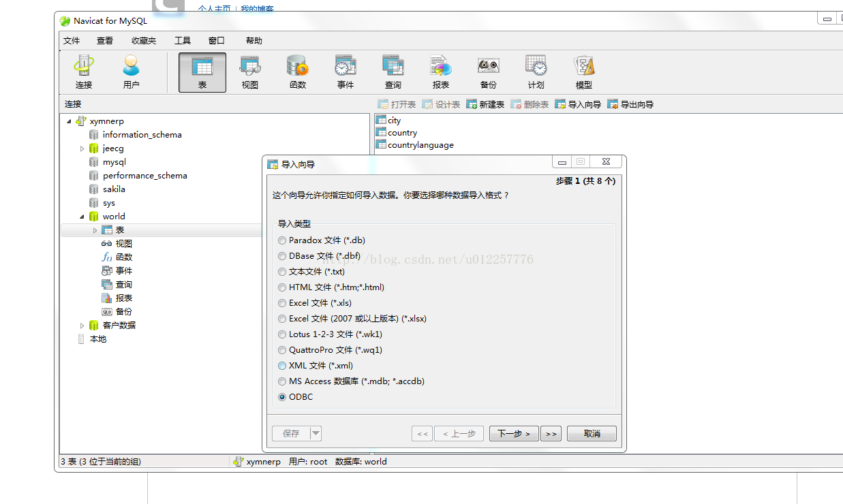Open the 帮助 menu

pyautogui.click(x=254, y=41)
